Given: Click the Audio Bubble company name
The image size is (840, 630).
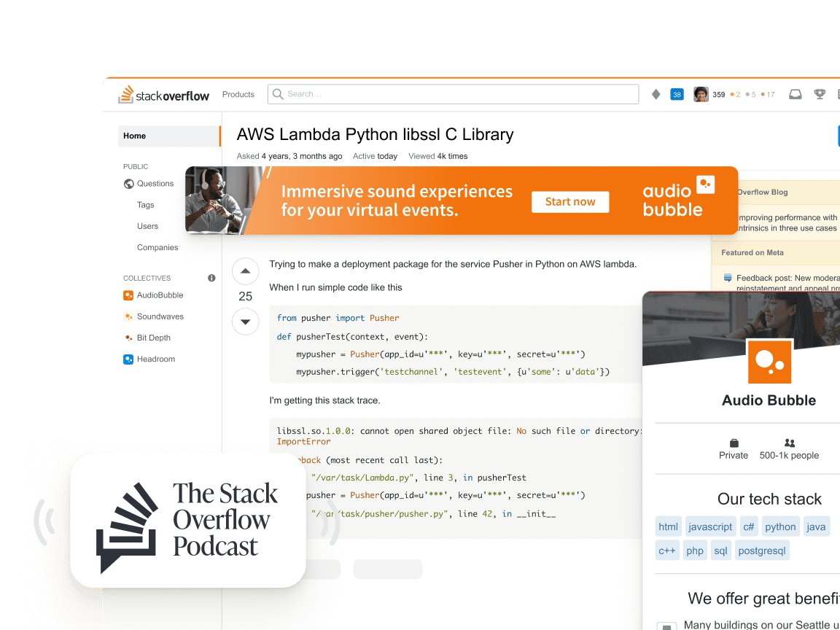Looking at the screenshot, I should (769, 401).
